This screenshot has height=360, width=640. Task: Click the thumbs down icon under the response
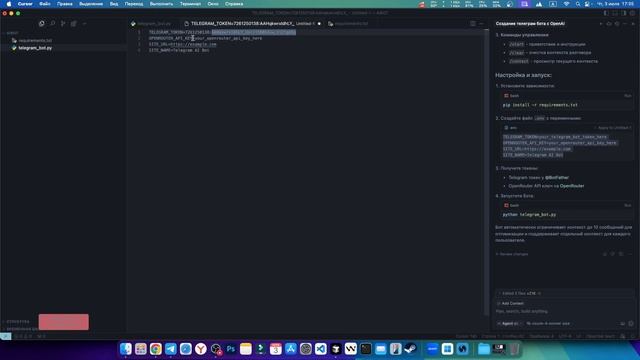click(x=613, y=254)
